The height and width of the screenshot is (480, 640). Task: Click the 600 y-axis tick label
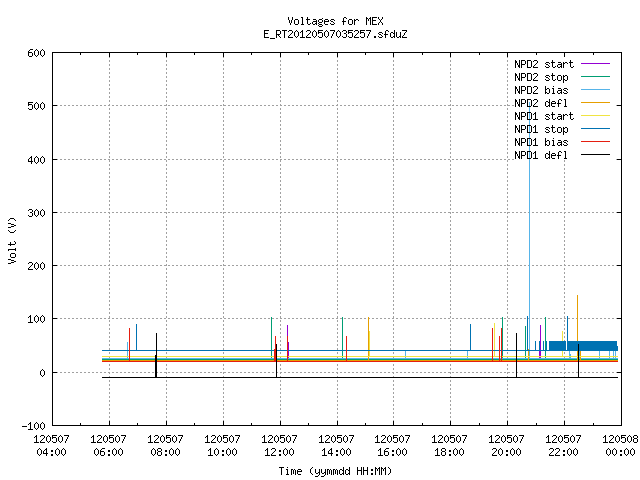(36, 53)
